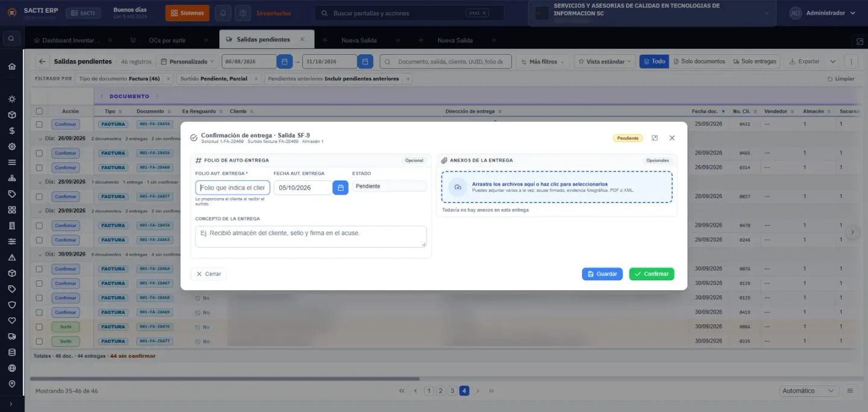Collapse the Día: 30/09/2026 group
This screenshot has width=868, height=412.
coord(40,254)
